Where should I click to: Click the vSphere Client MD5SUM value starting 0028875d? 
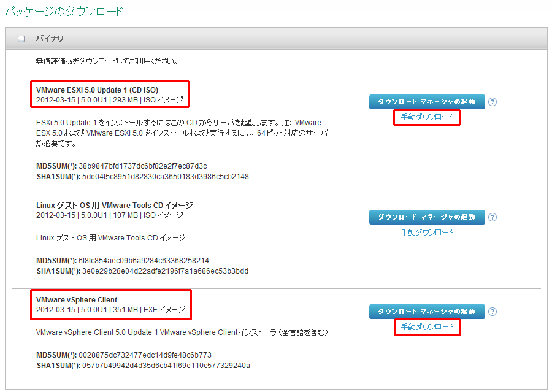tap(145, 355)
